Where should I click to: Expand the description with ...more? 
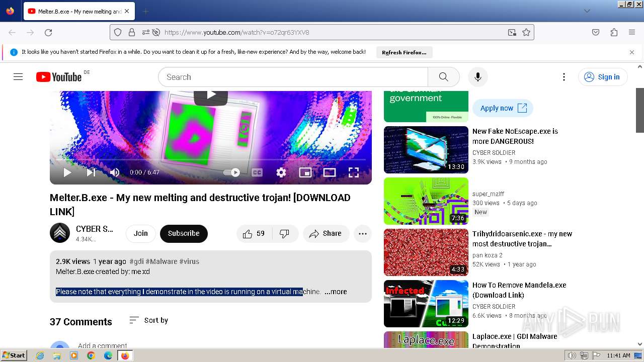tap(336, 292)
